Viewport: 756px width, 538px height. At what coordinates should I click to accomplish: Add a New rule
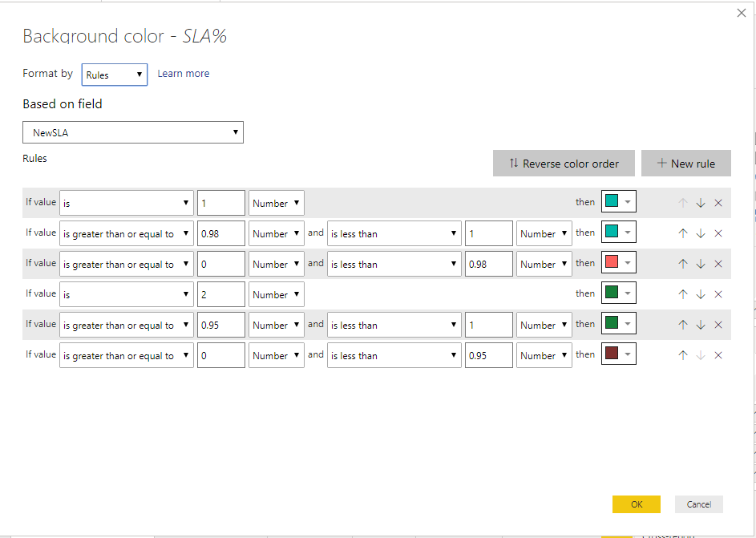tap(686, 164)
